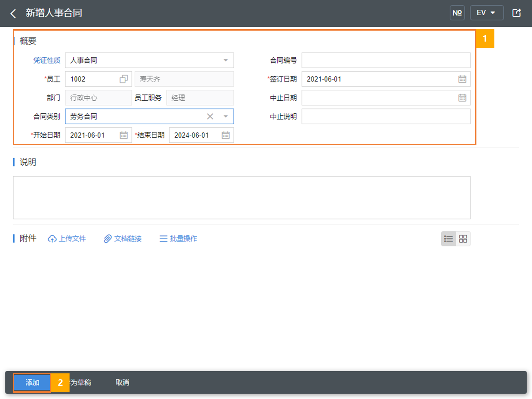Open the EV dropdown in the header
Image resolution: width=532 pixels, height=399 pixels.
[x=486, y=13]
